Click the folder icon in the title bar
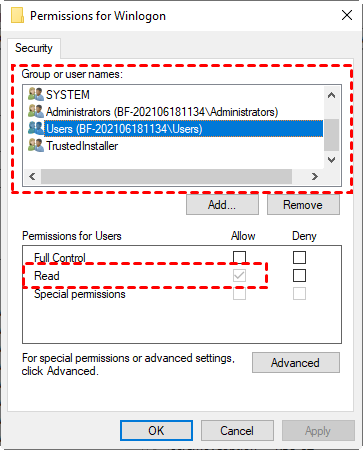The width and height of the screenshot is (363, 450). (x=17, y=16)
